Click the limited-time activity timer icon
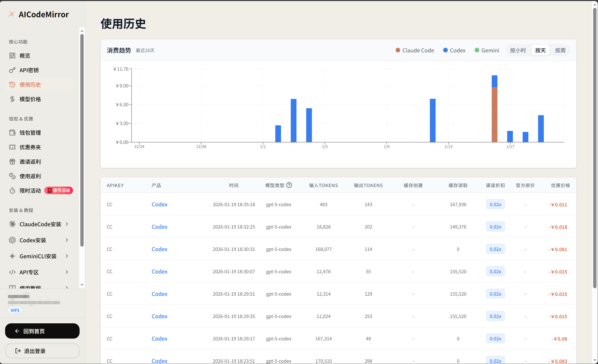Viewport: 598px width, 364px height. [12, 191]
